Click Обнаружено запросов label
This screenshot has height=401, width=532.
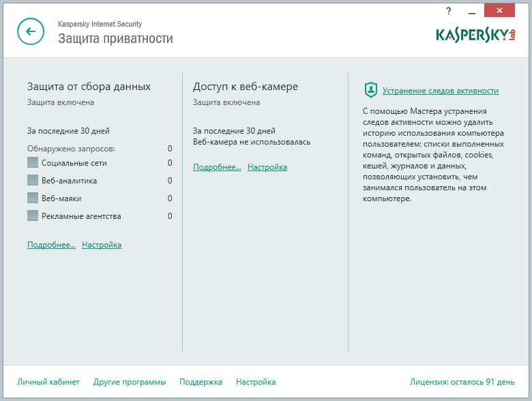(71, 149)
